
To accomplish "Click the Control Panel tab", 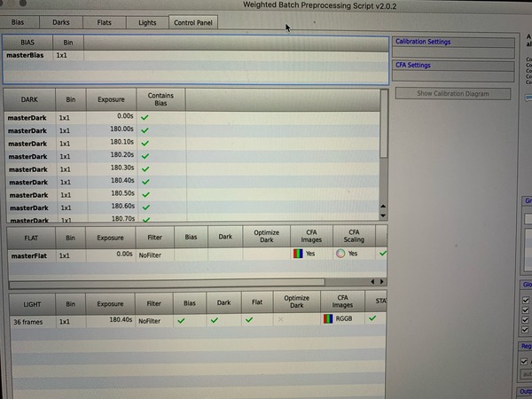I will [x=193, y=23].
